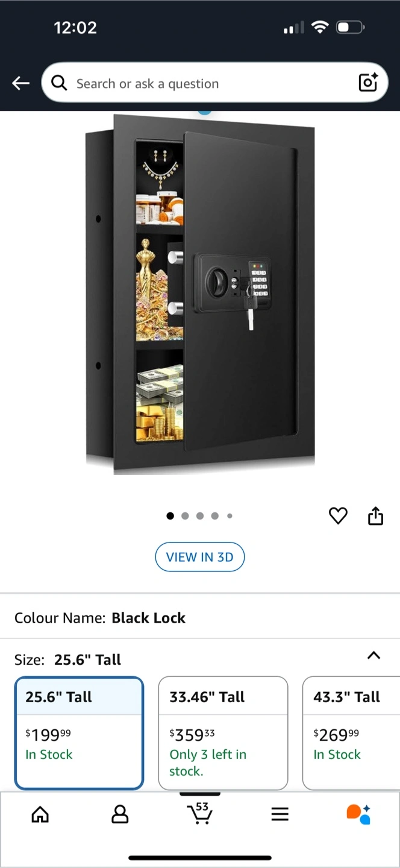This screenshot has height=868, width=400.
Task: Tap the share icon
Action: tap(375, 516)
